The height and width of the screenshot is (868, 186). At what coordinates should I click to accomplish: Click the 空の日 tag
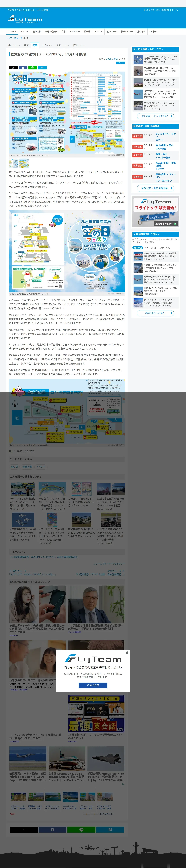coord(14,467)
